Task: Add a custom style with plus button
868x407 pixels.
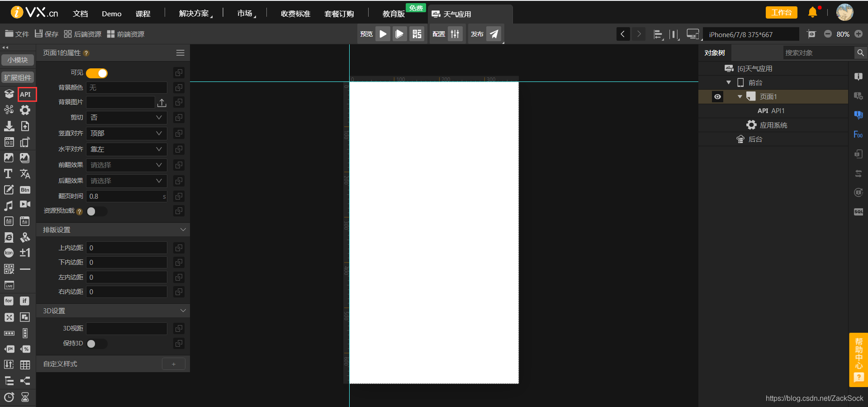Action: (x=174, y=364)
